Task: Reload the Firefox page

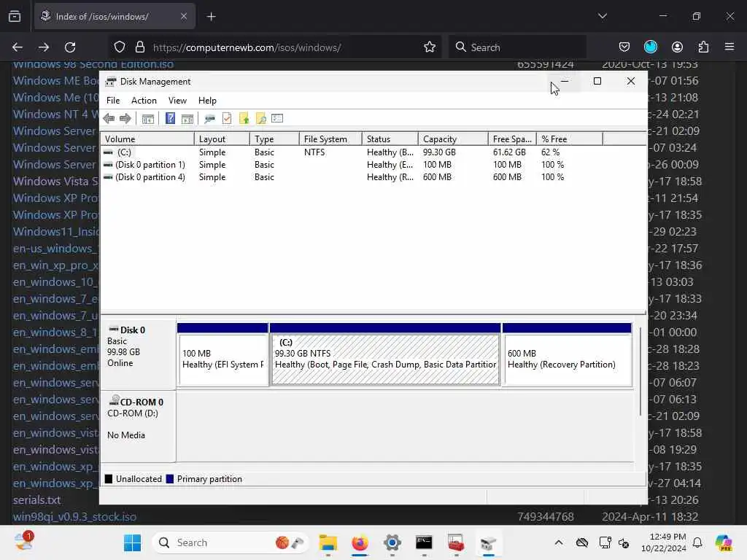Action: point(70,47)
